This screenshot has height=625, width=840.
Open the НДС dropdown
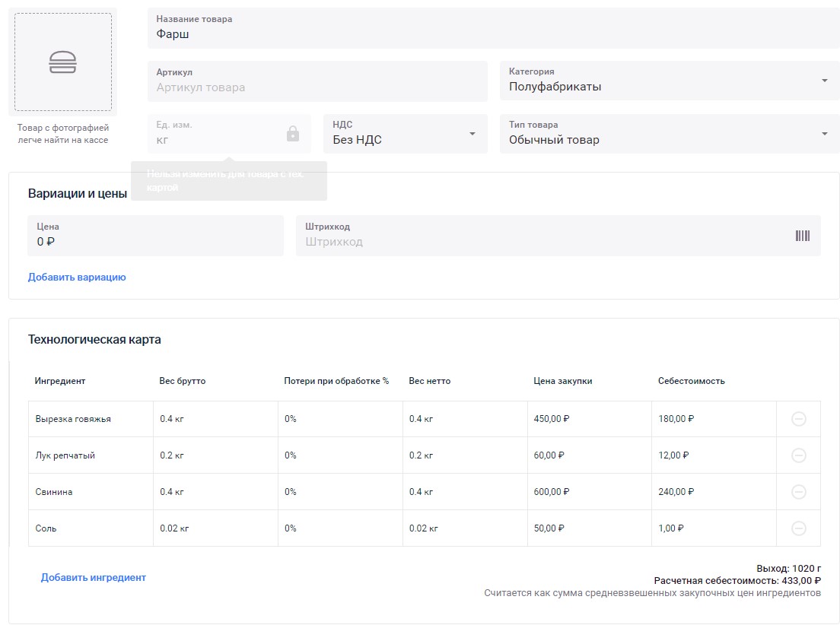click(x=406, y=134)
